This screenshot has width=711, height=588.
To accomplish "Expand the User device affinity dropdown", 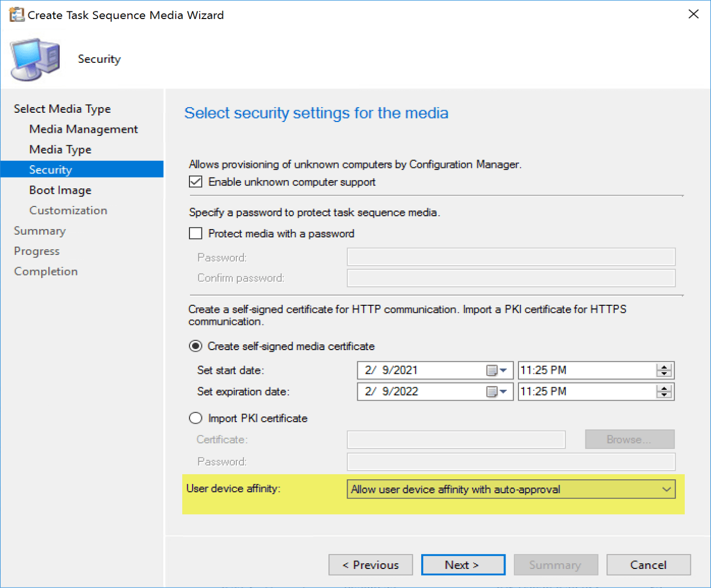I will pyautogui.click(x=666, y=489).
